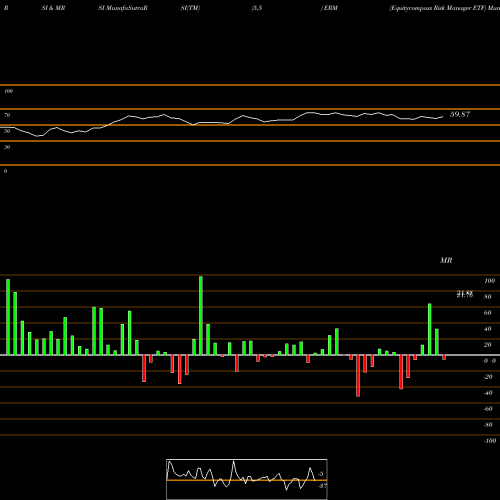
Task: Select the 'SI & MR' header text
Action: click(53, 8)
